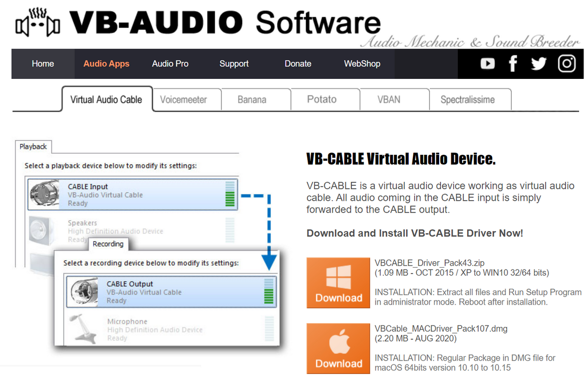Click the Audio Mechanic & Sound Breeder tagline
This screenshot has height=377, width=588.
point(470,41)
